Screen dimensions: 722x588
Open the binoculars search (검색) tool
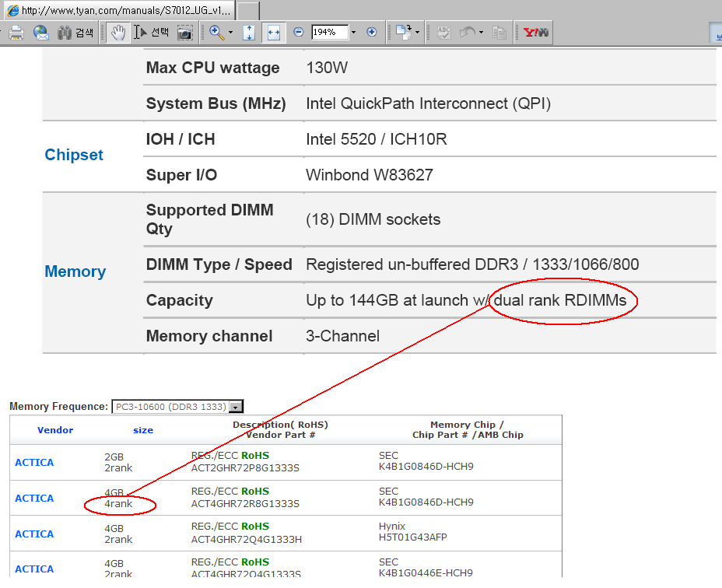(x=75, y=33)
